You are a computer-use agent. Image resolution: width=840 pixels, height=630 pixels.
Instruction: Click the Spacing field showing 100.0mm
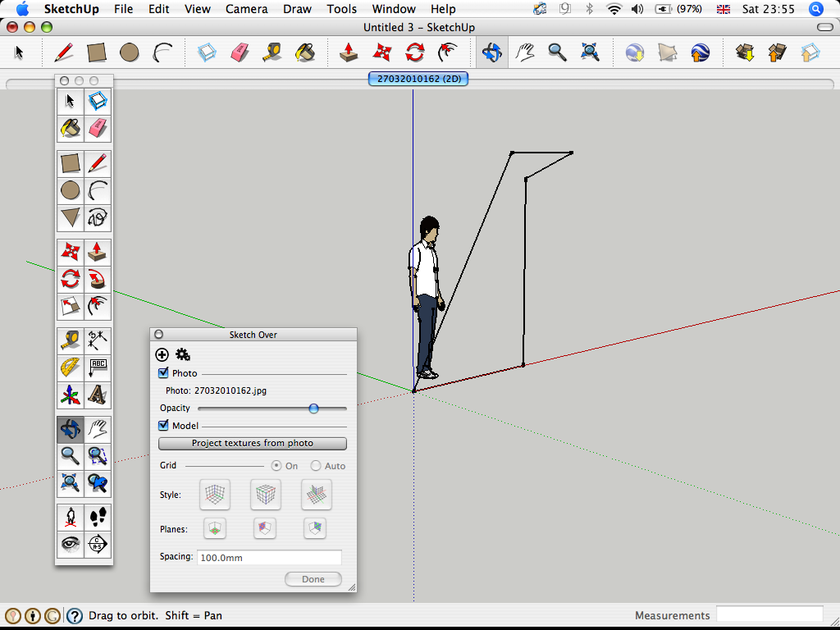click(x=269, y=558)
